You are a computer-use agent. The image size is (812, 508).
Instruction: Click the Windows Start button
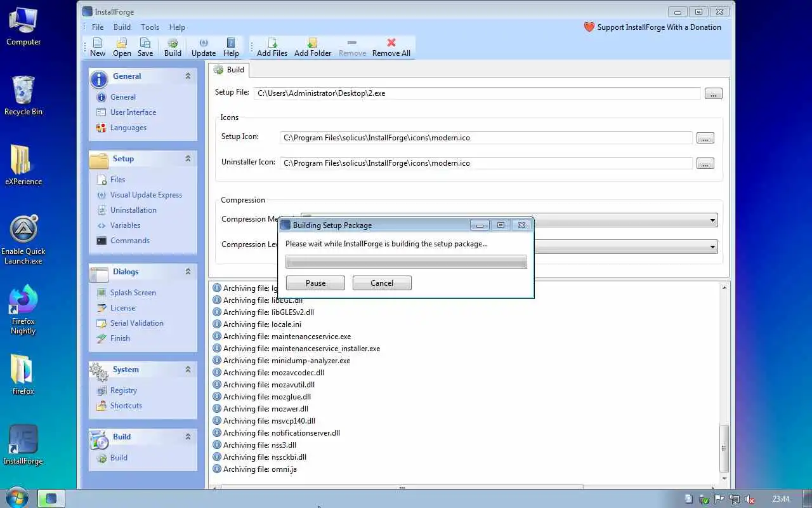pyautogui.click(x=16, y=498)
